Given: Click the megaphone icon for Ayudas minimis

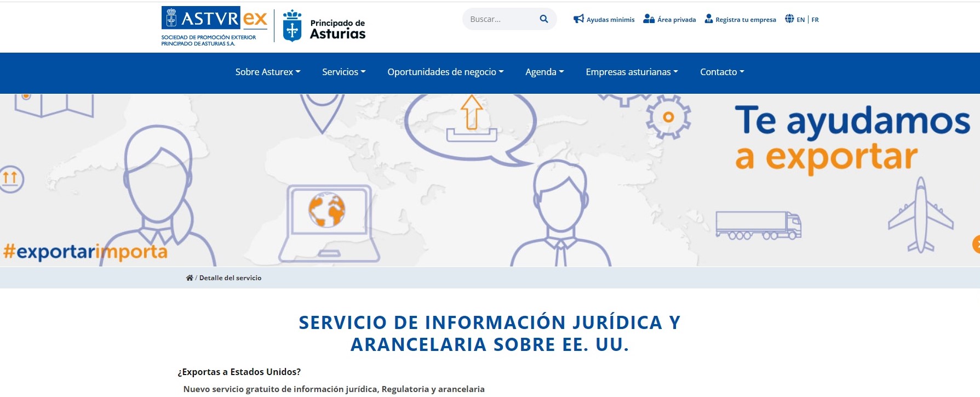Looking at the screenshot, I should click(578, 19).
